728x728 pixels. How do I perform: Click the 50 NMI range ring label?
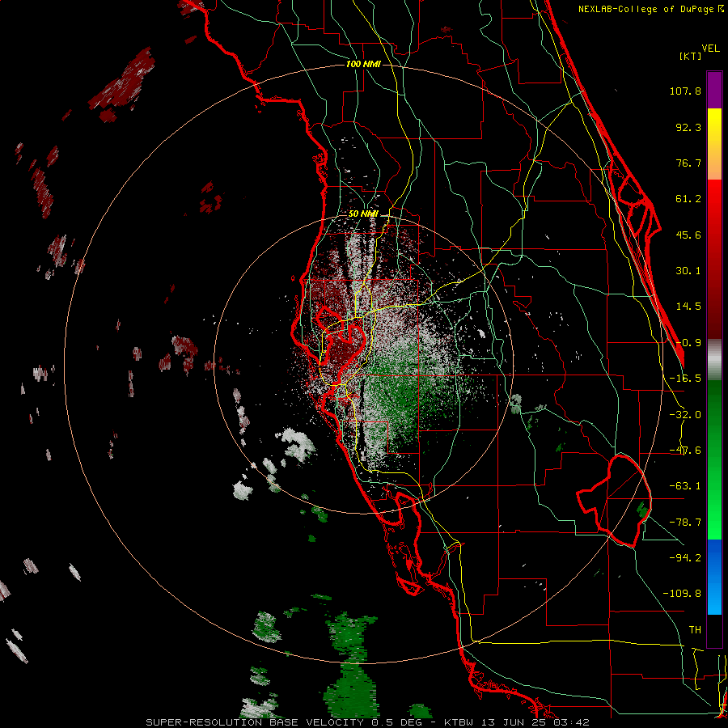pos(363,214)
